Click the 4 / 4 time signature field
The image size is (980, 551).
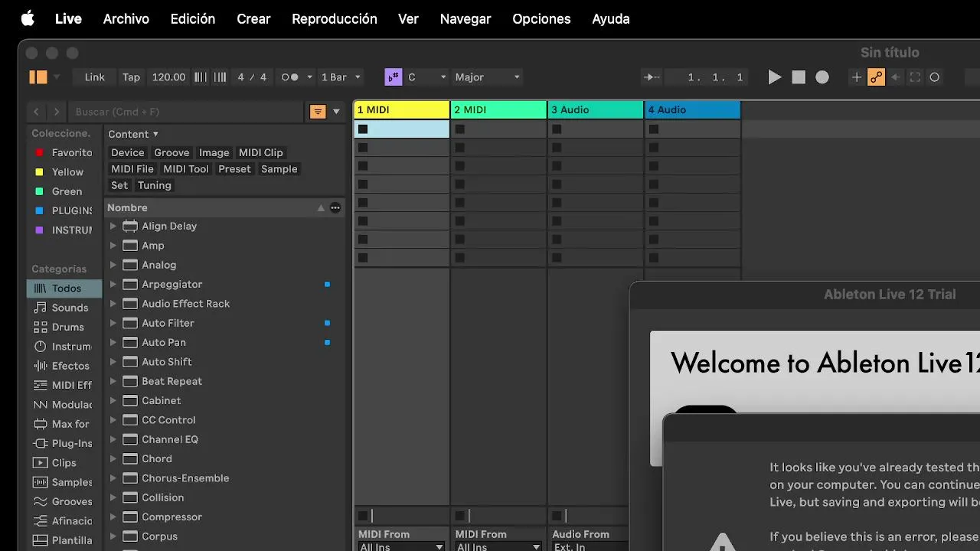click(252, 77)
